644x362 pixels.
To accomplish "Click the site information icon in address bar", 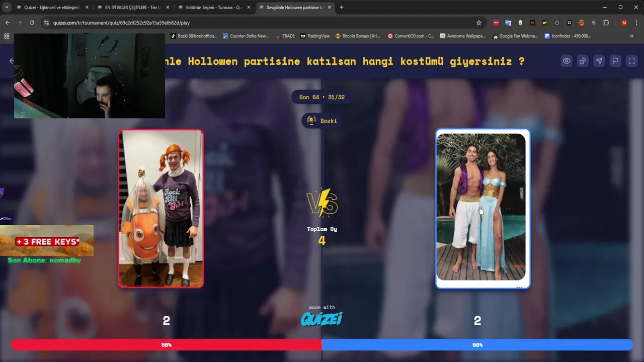I will (47, 23).
